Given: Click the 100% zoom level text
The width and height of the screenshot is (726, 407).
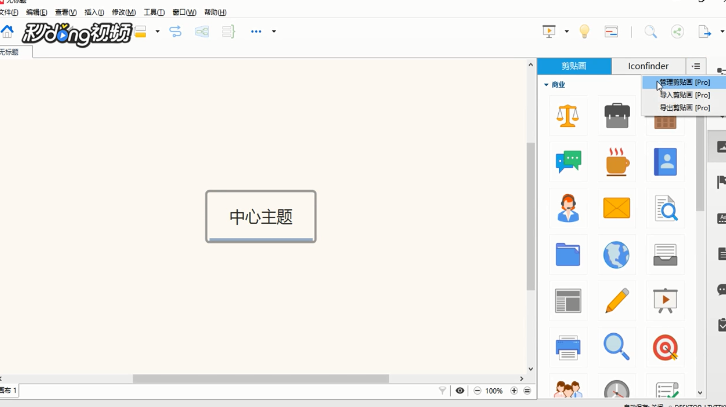Looking at the screenshot, I should (x=494, y=391).
